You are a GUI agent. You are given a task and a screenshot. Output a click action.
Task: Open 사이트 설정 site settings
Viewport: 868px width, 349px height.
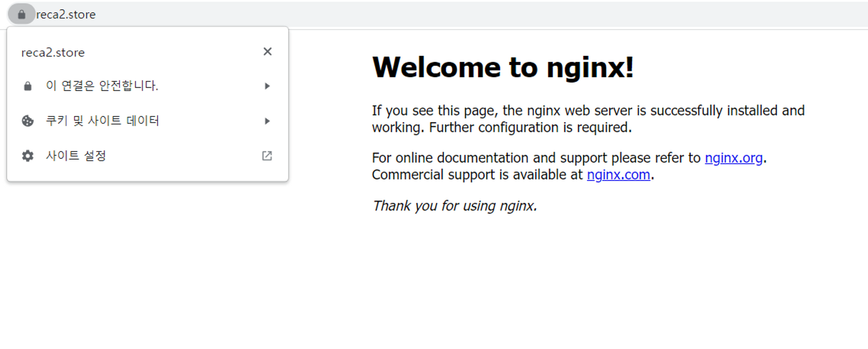(x=148, y=156)
